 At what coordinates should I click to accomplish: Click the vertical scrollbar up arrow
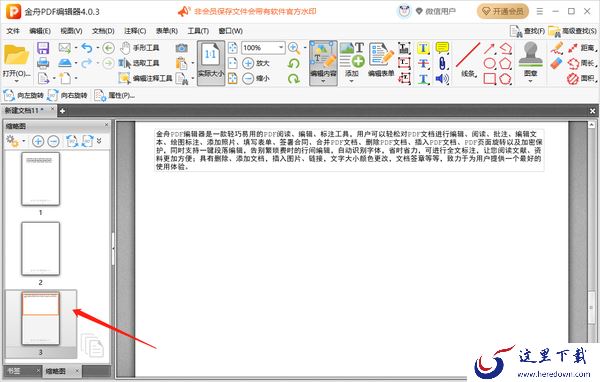pyautogui.click(x=592, y=125)
